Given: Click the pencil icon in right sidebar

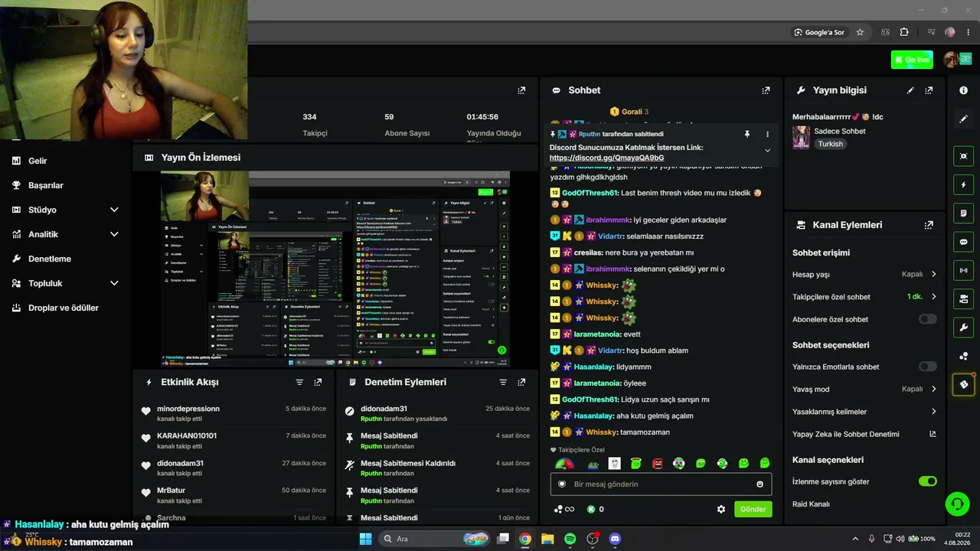Looking at the screenshot, I should [963, 119].
